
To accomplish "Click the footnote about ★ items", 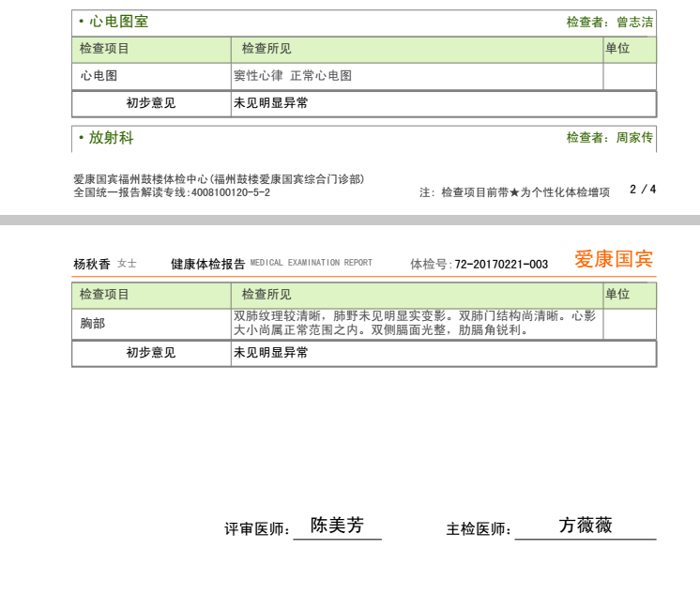I will click(514, 192).
